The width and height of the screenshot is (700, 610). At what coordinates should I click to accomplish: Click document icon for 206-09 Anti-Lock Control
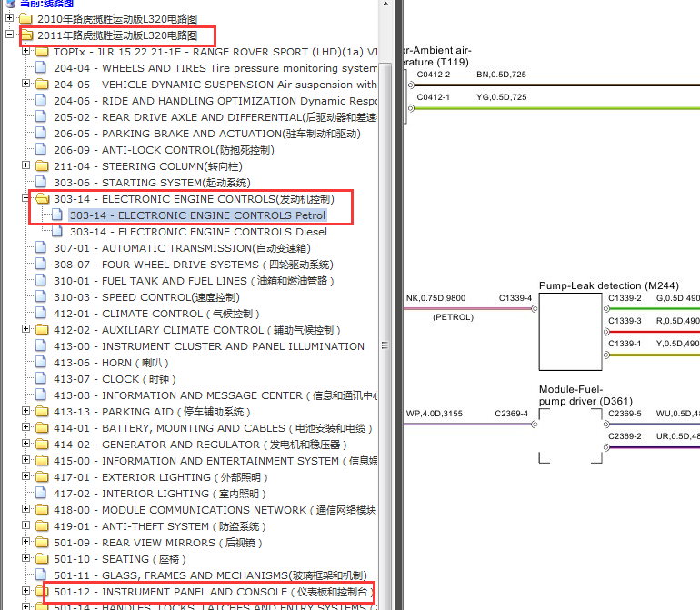tap(41, 149)
